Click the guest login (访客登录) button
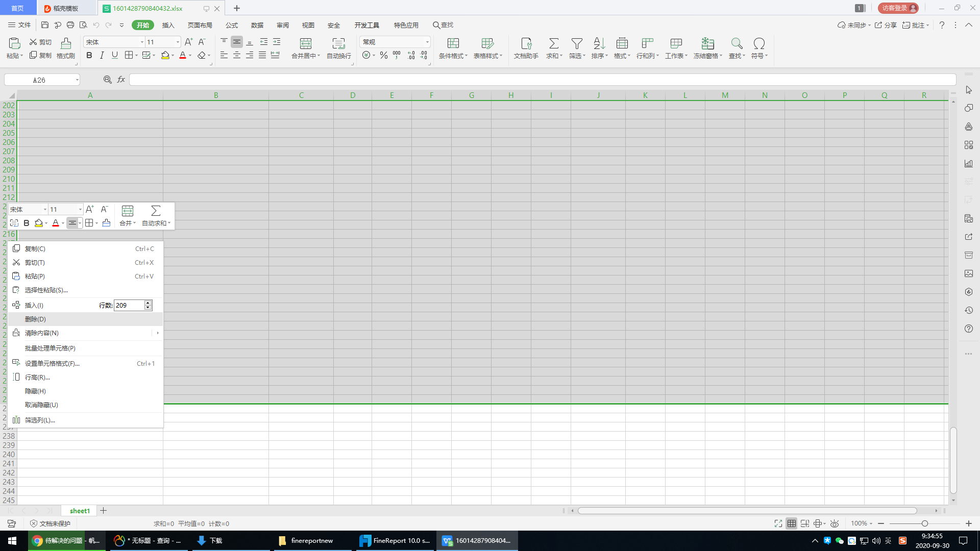Image resolution: width=980 pixels, height=551 pixels. click(898, 8)
